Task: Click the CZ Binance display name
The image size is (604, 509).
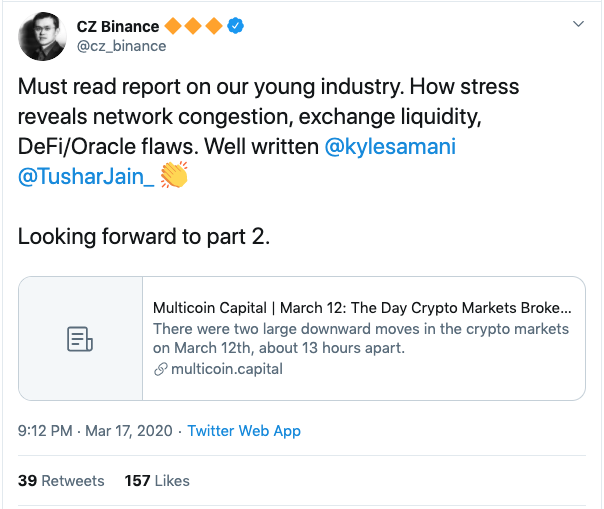Action: [118, 27]
